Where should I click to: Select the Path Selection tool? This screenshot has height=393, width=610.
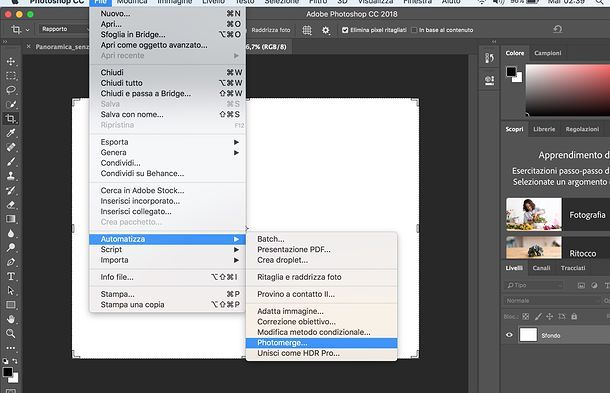11,291
